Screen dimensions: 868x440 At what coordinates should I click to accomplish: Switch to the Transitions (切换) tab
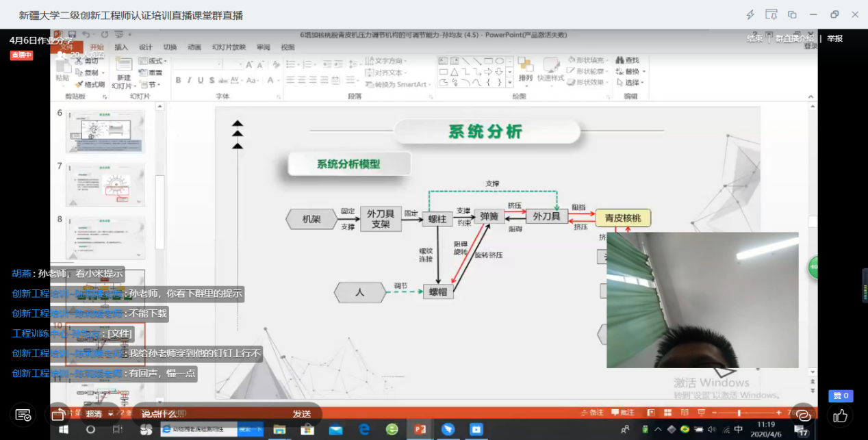pyautogui.click(x=170, y=47)
